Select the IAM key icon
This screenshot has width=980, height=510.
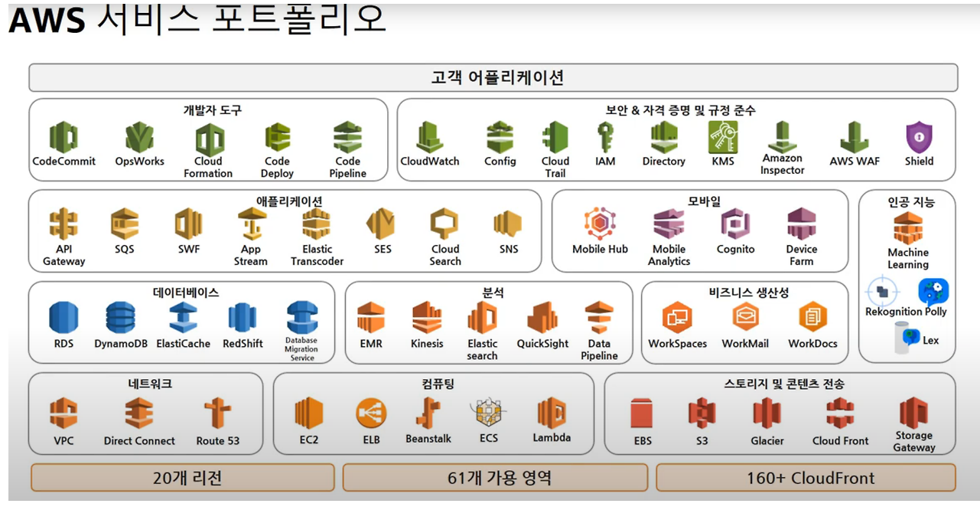[x=605, y=138]
